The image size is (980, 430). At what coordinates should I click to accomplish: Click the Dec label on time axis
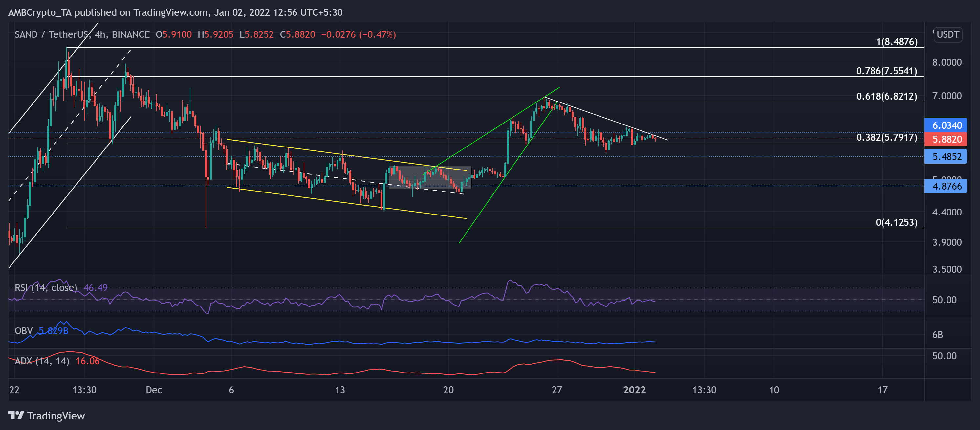tap(154, 390)
